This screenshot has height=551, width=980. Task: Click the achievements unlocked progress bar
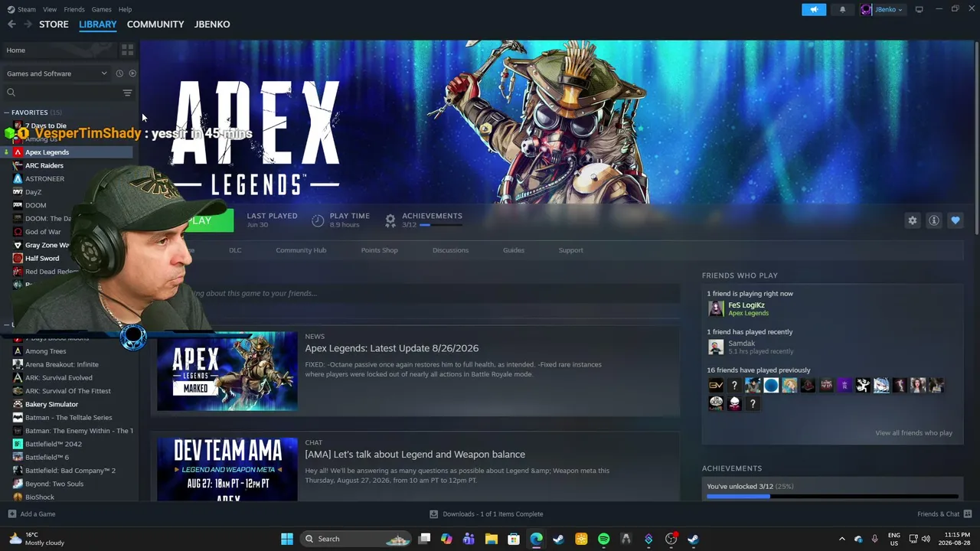click(x=832, y=497)
